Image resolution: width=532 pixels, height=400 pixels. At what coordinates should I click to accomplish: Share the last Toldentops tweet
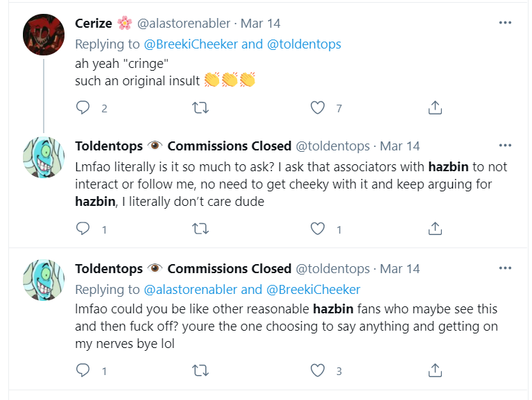tap(435, 369)
